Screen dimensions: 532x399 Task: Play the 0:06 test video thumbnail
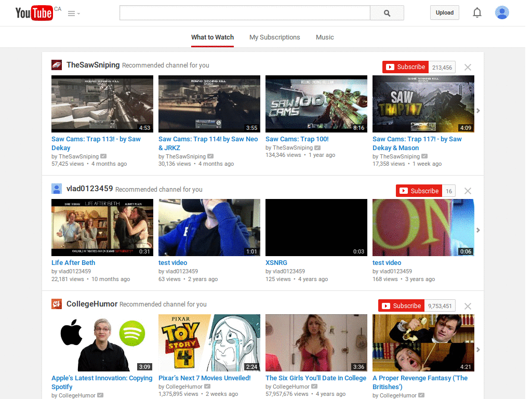tap(423, 228)
